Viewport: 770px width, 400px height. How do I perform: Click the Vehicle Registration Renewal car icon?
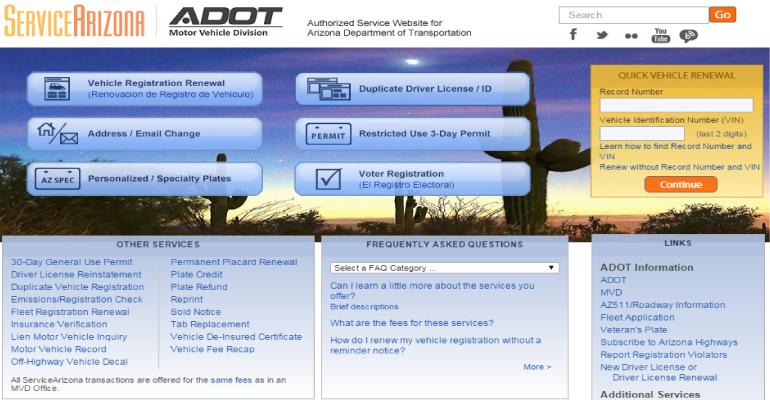[56, 89]
